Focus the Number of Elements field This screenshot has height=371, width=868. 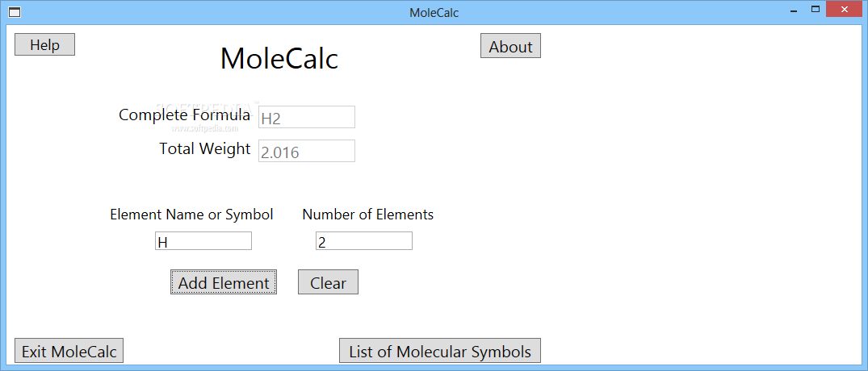[364, 241]
